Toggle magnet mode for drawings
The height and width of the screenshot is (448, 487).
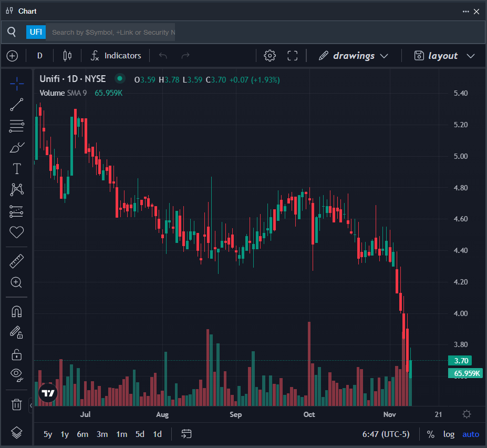[17, 311]
